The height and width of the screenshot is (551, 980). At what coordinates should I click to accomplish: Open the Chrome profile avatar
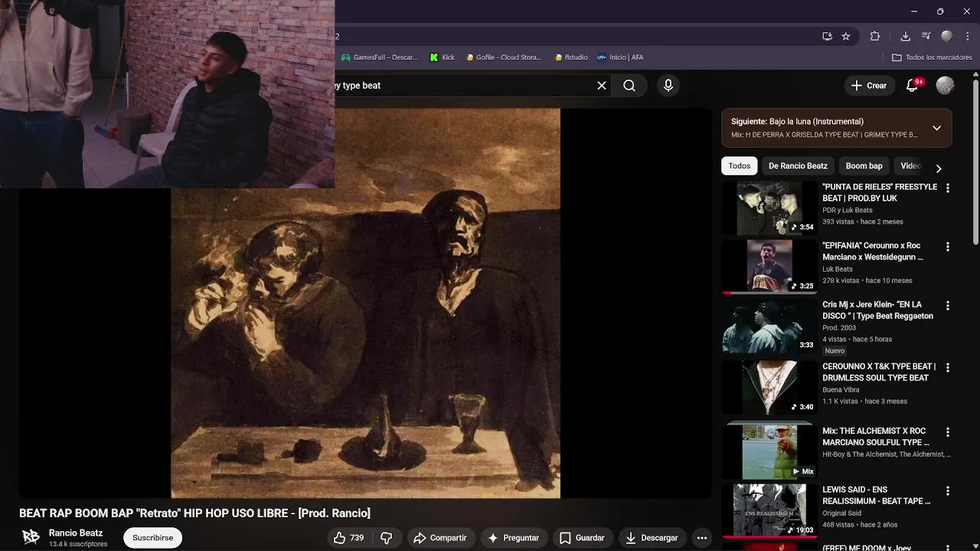click(x=947, y=36)
